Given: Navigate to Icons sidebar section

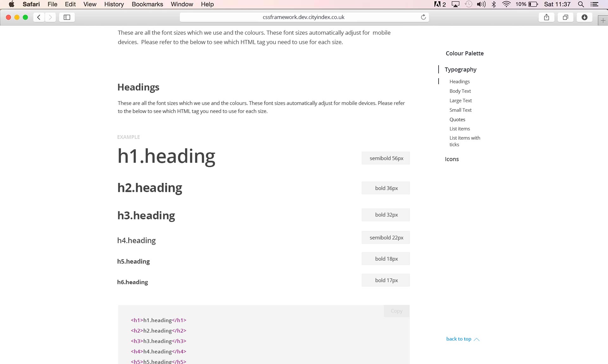Looking at the screenshot, I should 452,159.
